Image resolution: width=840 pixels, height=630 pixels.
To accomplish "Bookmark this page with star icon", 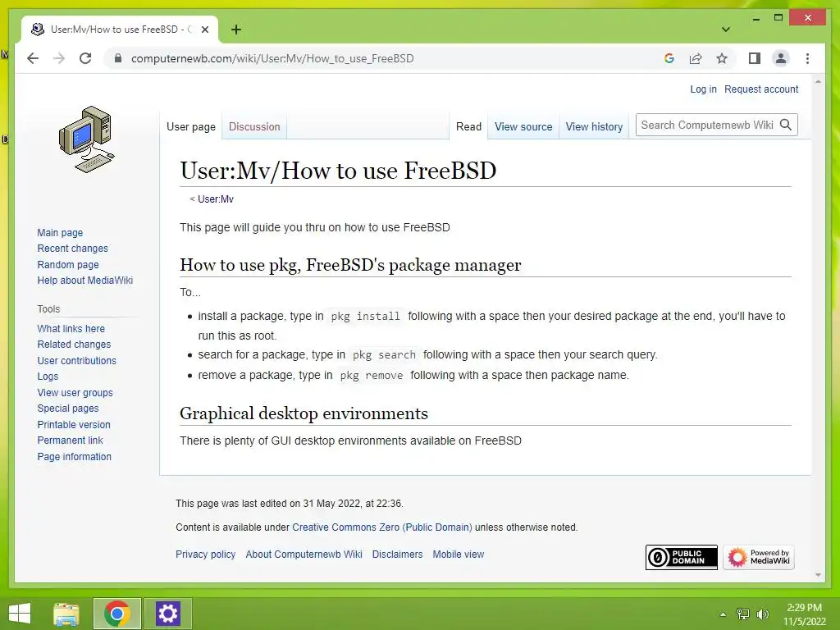I will pyautogui.click(x=722, y=58).
